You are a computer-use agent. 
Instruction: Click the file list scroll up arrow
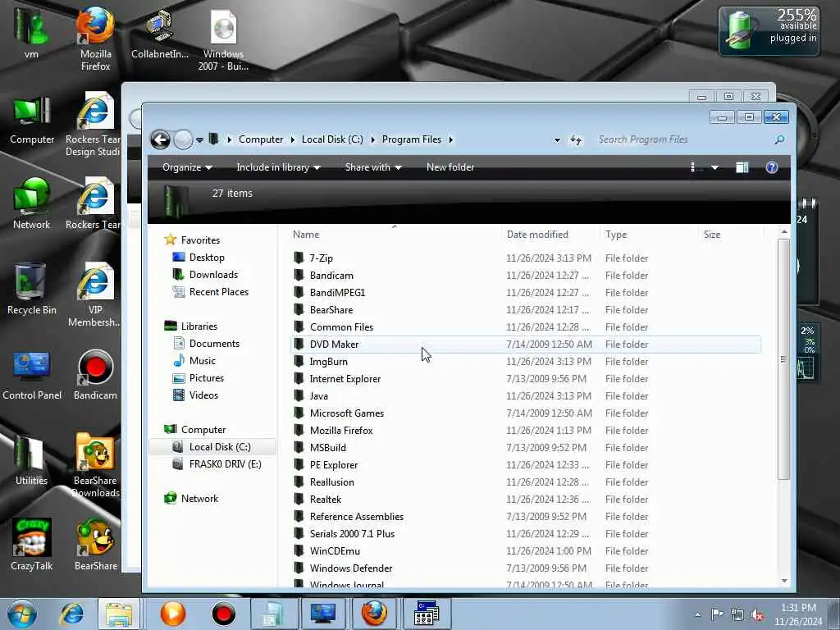click(783, 232)
